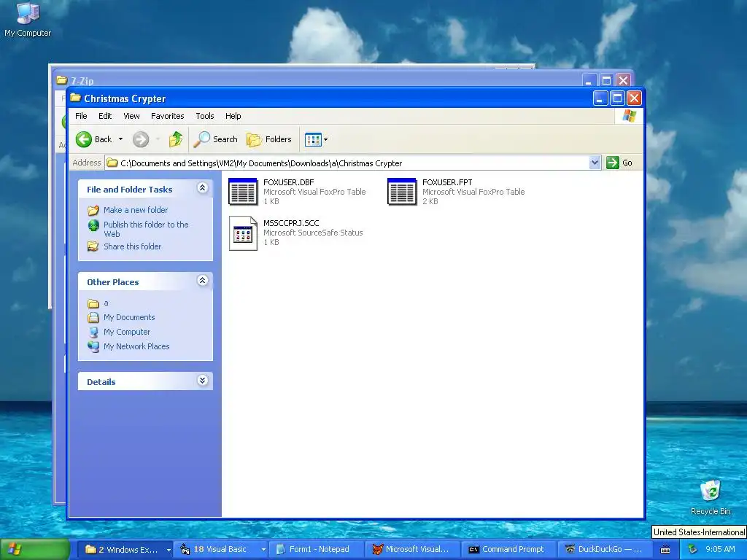The height and width of the screenshot is (560, 747).
Task: Collapse the Other Places panel
Action: 203,281
